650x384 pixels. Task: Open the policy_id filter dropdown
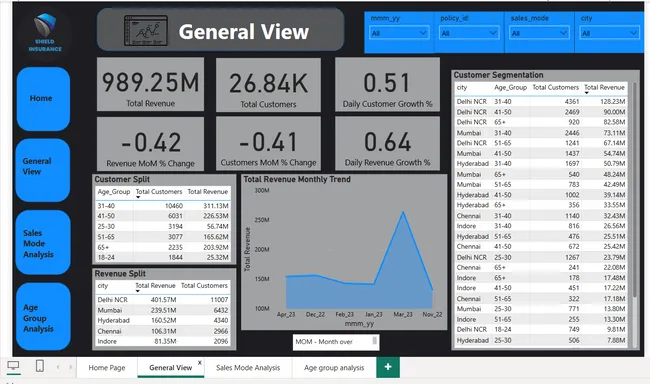(468, 33)
